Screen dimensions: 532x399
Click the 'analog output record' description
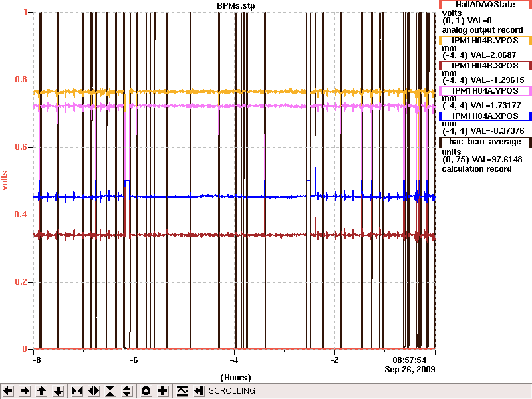483,30
